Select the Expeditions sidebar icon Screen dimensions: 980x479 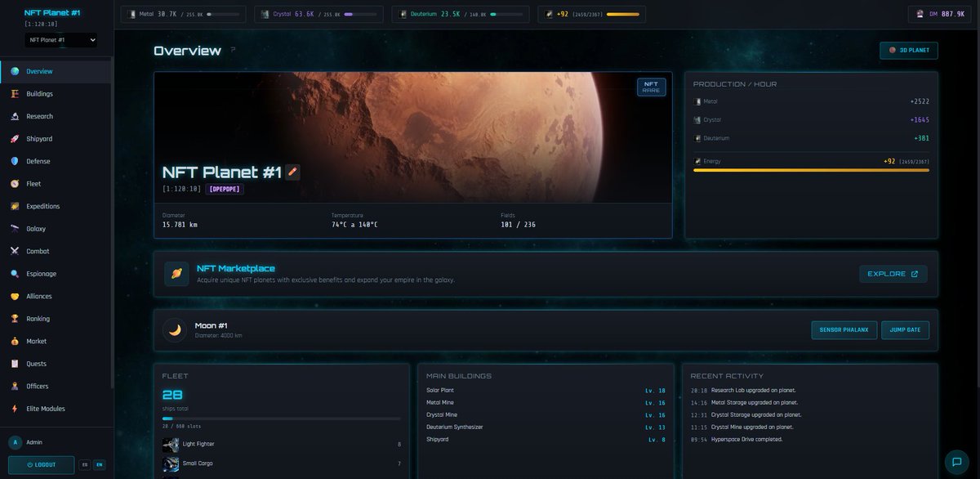click(x=14, y=206)
